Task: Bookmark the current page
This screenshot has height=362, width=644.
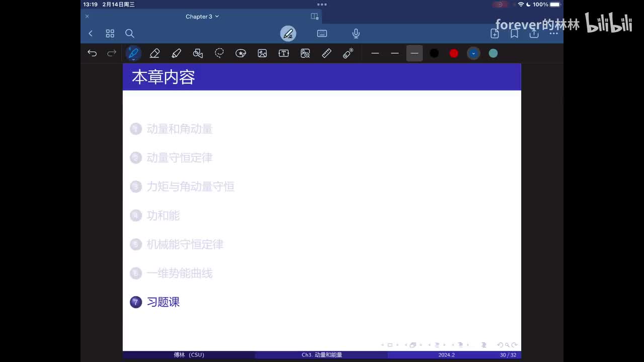Action: coord(514,34)
